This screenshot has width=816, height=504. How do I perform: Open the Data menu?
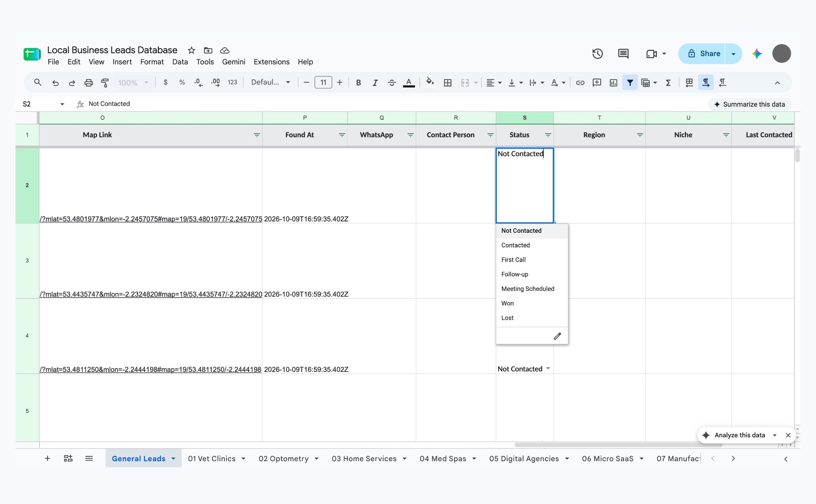[180, 62]
